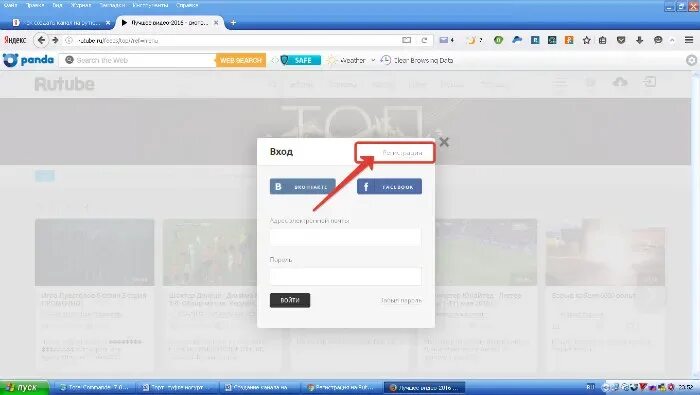Go forward with the browser forward arrow
Image resolution: width=700 pixels, height=395 pixels.
pyautogui.click(x=55, y=40)
